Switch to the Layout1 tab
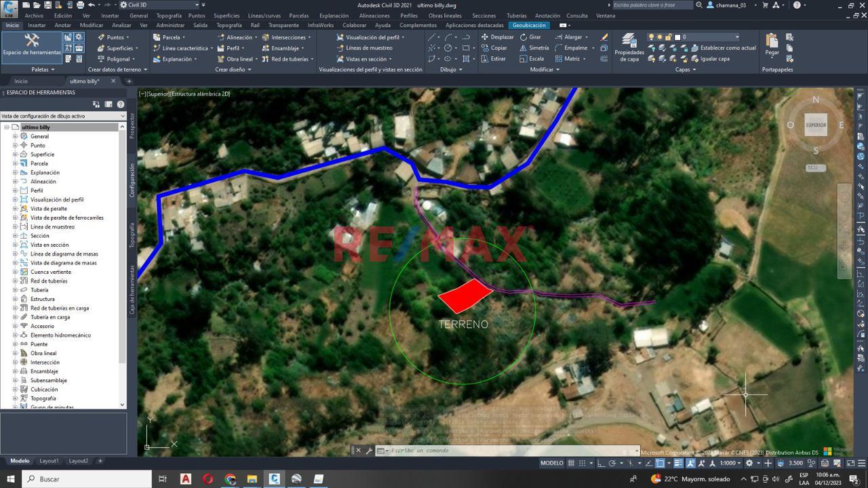 point(49,461)
